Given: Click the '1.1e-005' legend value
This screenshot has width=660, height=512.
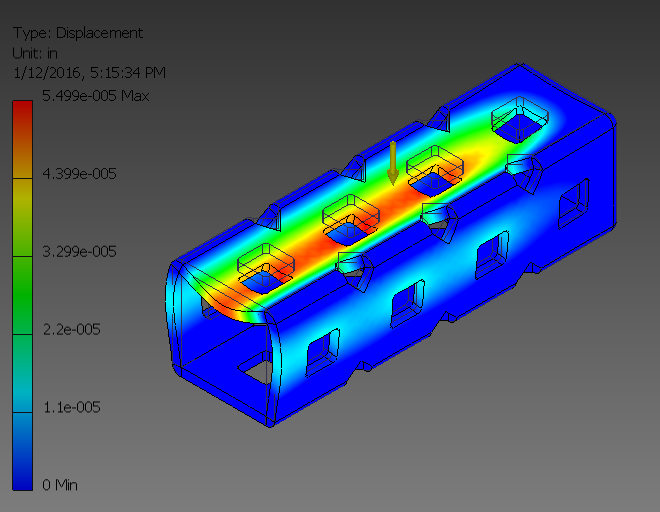Looking at the screenshot, I should click(72, 407).
